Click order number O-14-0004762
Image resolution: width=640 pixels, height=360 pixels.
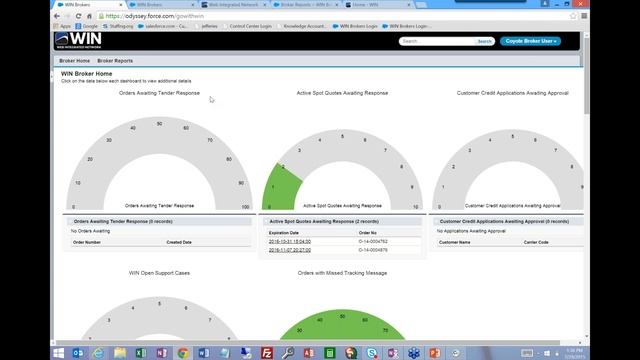coord(373,242)
